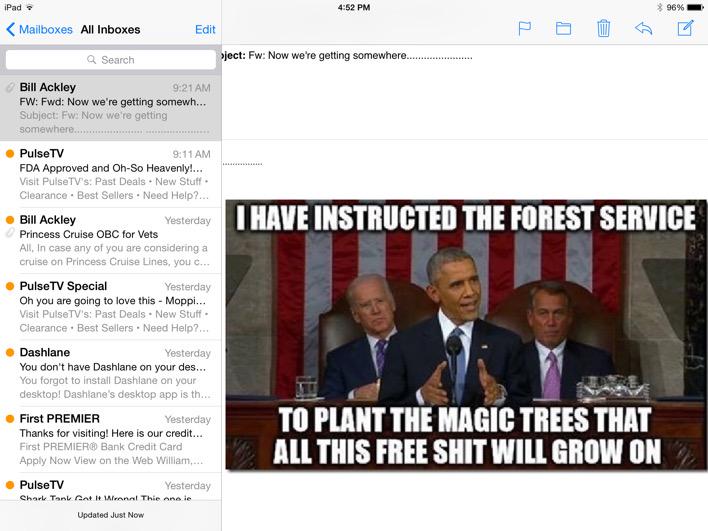This screenshot has height=531, width=708.
Task: Tap Edit in the inbox header
Action: [205, 29]
